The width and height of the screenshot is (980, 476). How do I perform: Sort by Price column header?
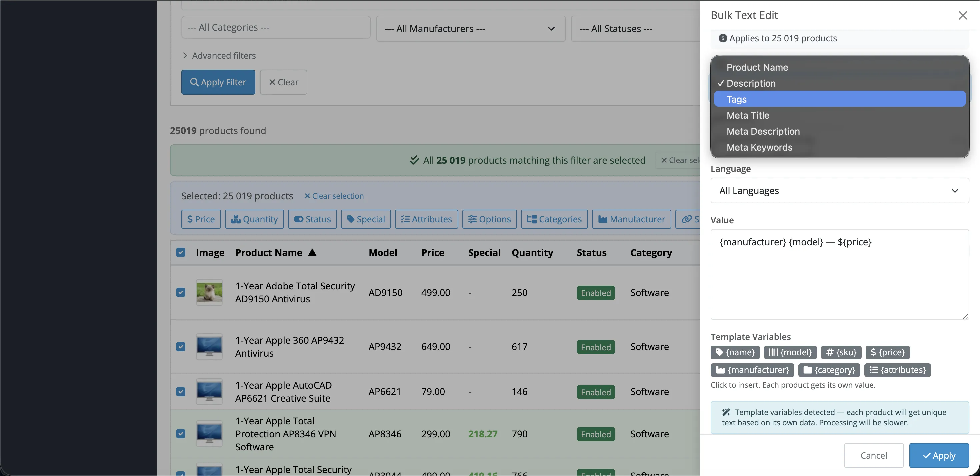click(x=433, y=253)
